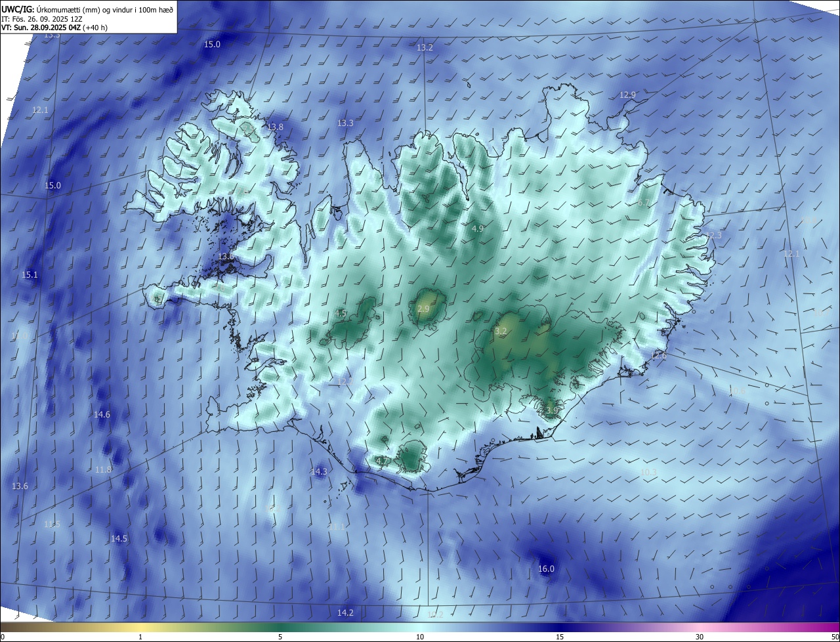Select the 12.6 value on the southeast coast

pyautogui.click(x=658, y=356)
